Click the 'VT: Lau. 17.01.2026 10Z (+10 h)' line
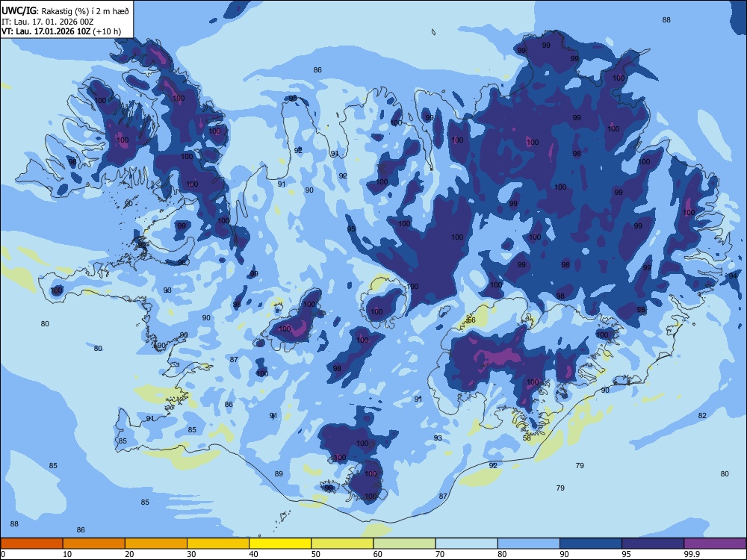The height and width of the screenshot is (560, 747). pos(61,31)
